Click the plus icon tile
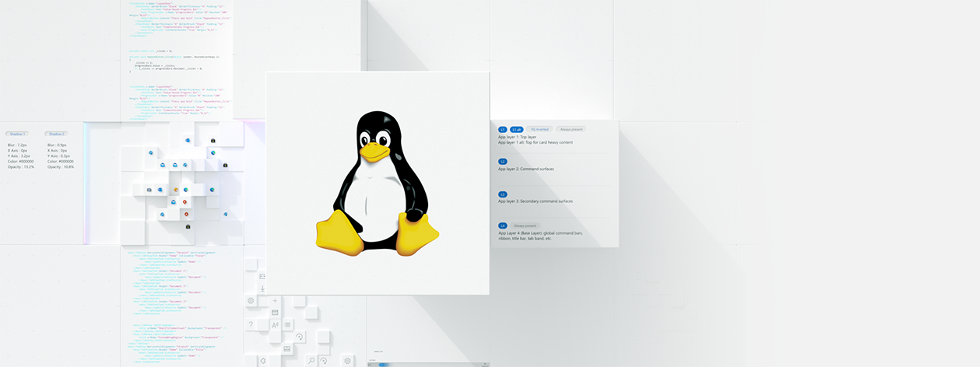The image size is (980, 367). (x=275, y=300)
